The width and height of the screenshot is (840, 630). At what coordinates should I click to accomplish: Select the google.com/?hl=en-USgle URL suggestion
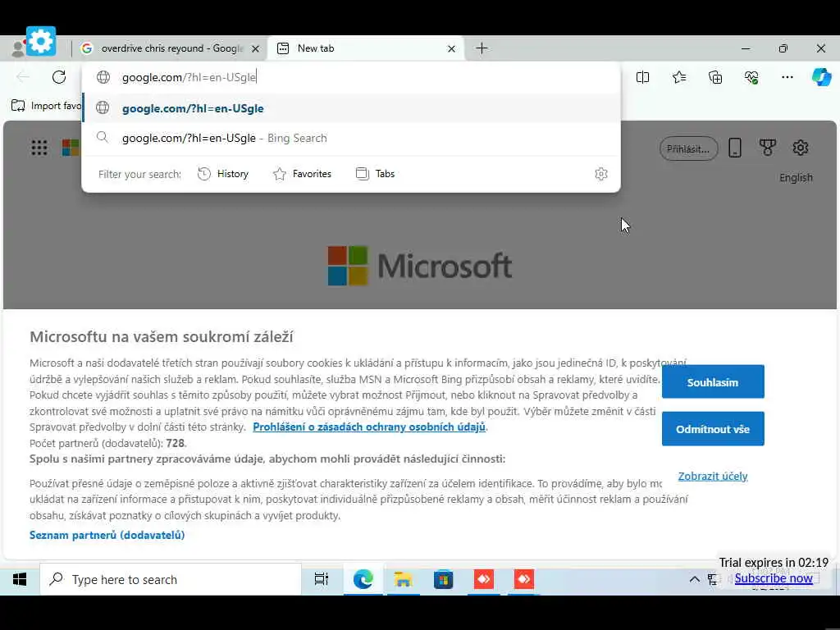point(351,107)
